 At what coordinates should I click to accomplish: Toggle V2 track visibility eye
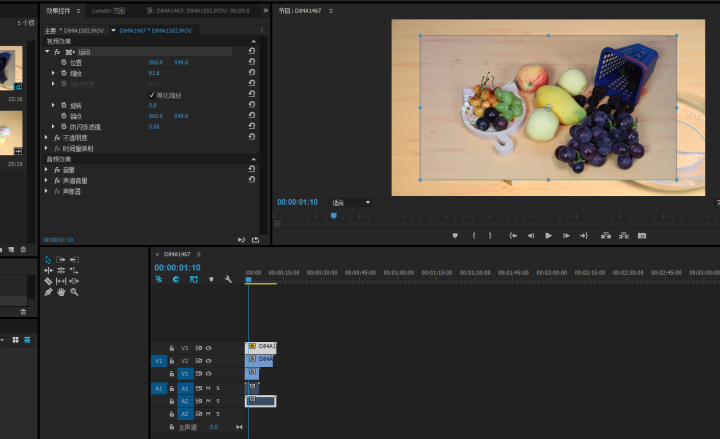click(208, 361)
